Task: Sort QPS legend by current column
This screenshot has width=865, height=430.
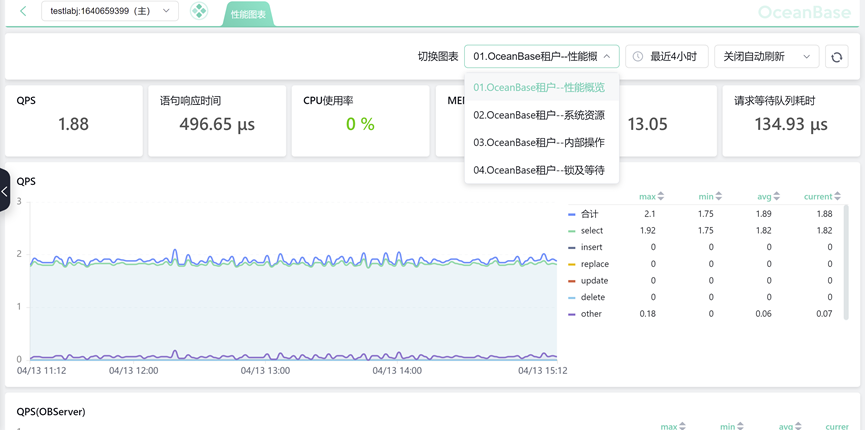Action: click(822, 196)
